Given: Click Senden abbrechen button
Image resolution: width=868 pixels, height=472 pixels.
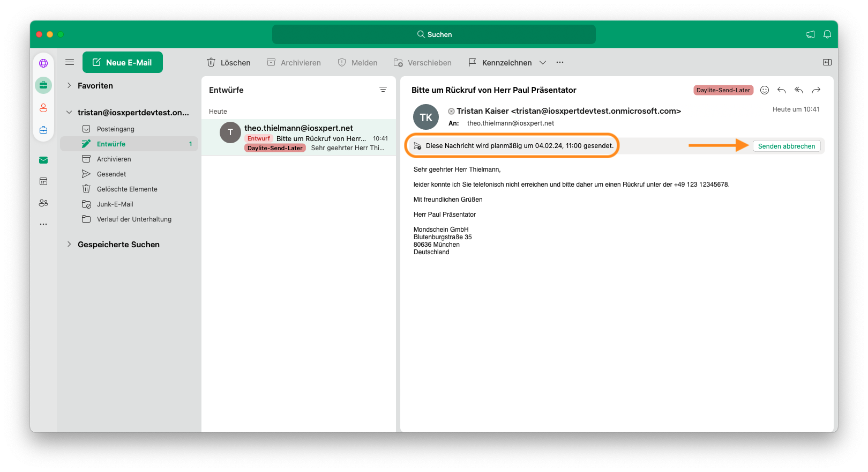Looking at the screenshot, I should (787, 146).
